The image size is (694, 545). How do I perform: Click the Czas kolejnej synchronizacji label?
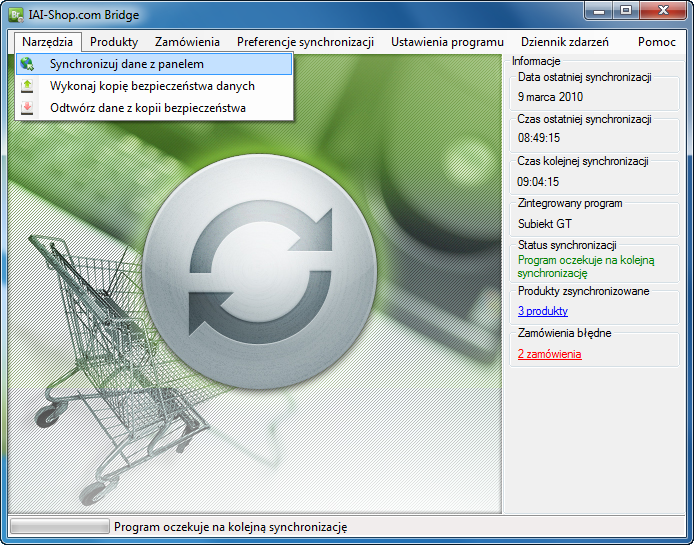click(583, 162)
